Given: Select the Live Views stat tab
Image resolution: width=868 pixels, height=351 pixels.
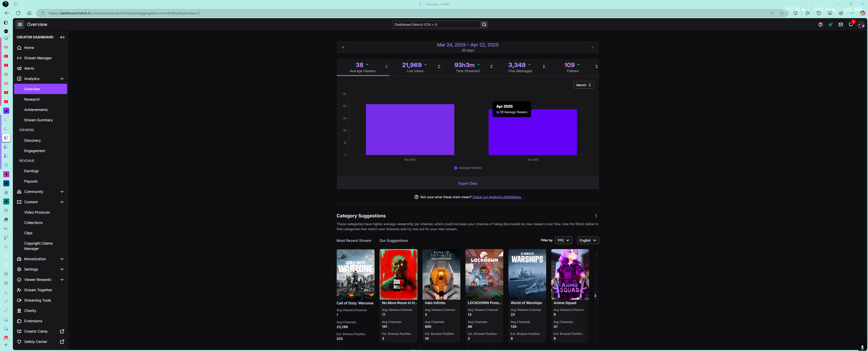Looking at the screenshot, I should point(415,67).
